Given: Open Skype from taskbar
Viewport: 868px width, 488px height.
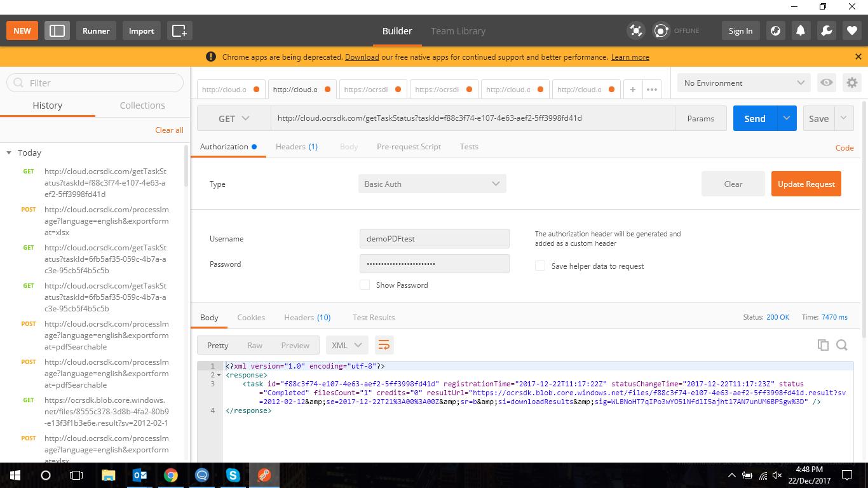Looking at the screenshot, I should (233, 475).
